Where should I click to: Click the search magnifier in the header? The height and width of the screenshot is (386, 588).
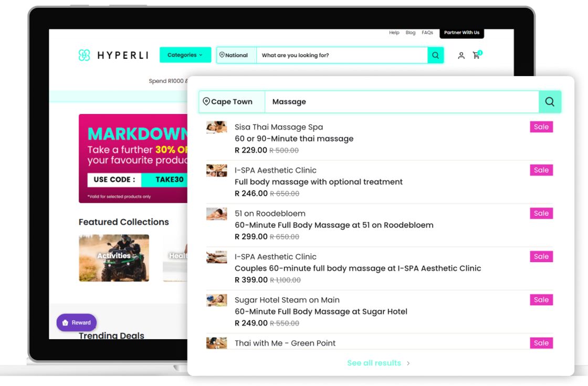[x=435, y=55]
